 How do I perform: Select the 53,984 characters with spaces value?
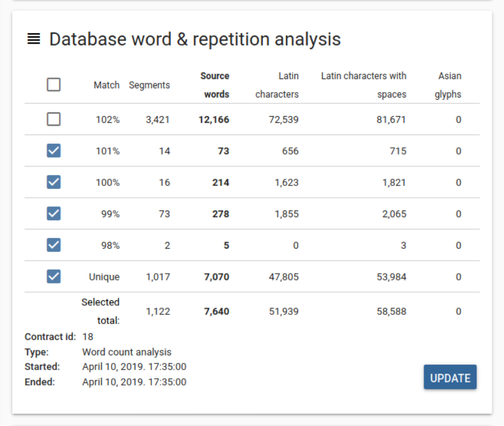pos(392,277)
